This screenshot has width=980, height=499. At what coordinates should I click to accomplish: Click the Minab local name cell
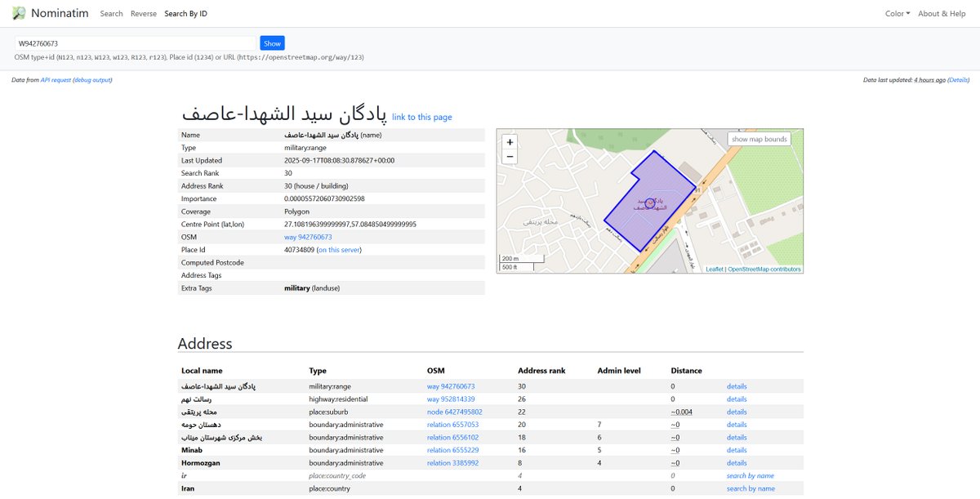pos(193,450)
